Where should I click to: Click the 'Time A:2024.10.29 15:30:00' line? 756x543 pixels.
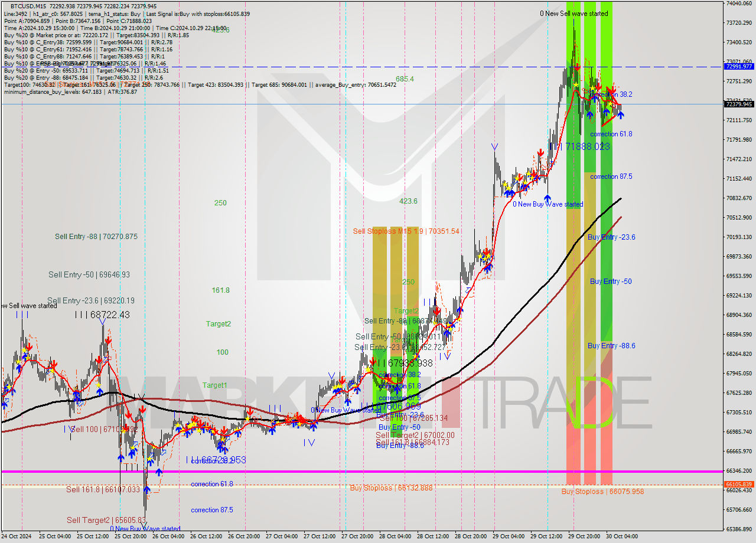click(x=115, y=28)
